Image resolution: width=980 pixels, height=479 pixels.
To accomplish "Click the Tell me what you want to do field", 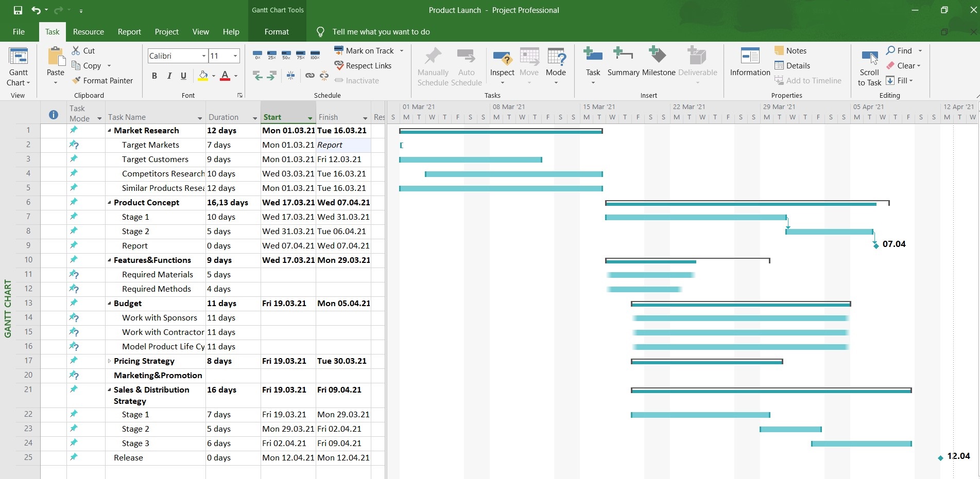I will (381, 31).
